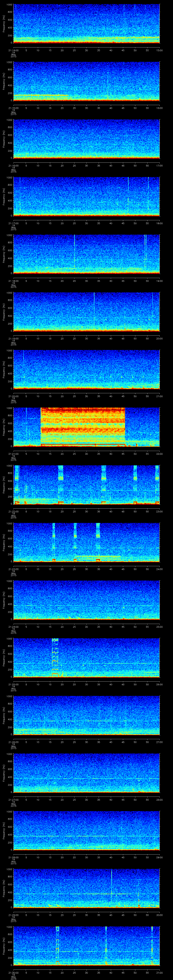Click the 21:29:00 start time label
Screen dimensions: 173x980
(x=13, y=915)
